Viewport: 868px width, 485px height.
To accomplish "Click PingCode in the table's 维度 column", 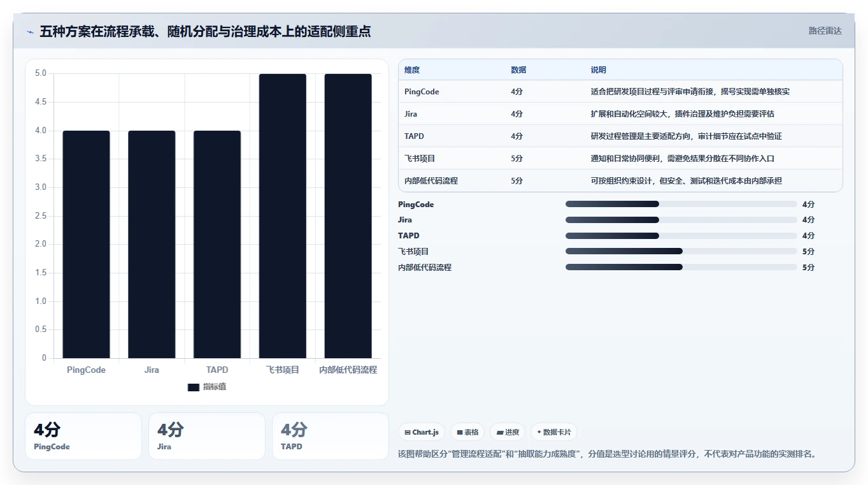I will [x=422, y=92].
